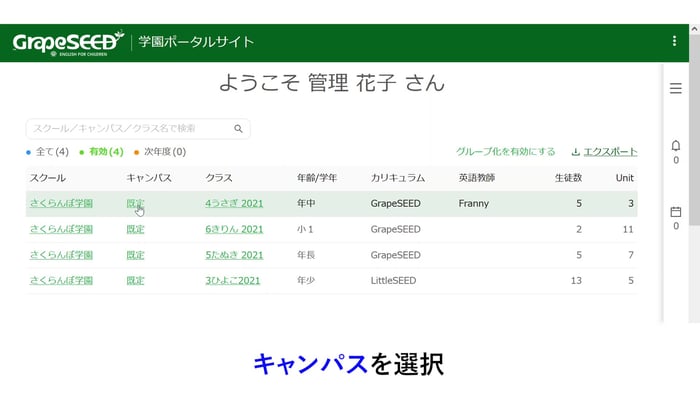Click the magnifier search icon
700x393 pixels.
pyautogui.click(x=238, y=129)
